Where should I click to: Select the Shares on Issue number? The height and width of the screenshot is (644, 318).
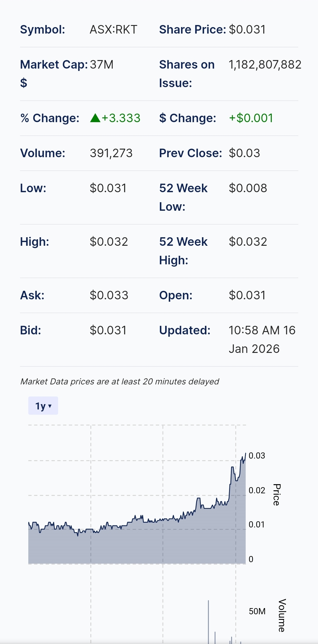click(265, 65)
